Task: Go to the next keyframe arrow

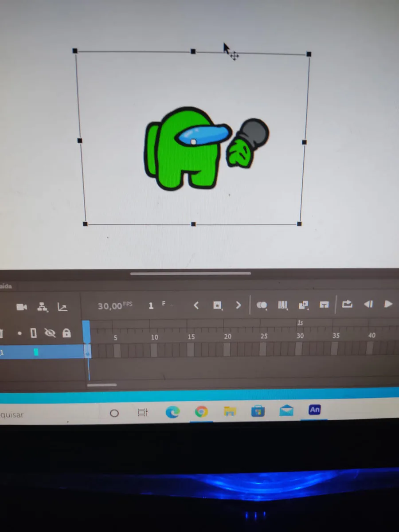Action: coord(239,305)
